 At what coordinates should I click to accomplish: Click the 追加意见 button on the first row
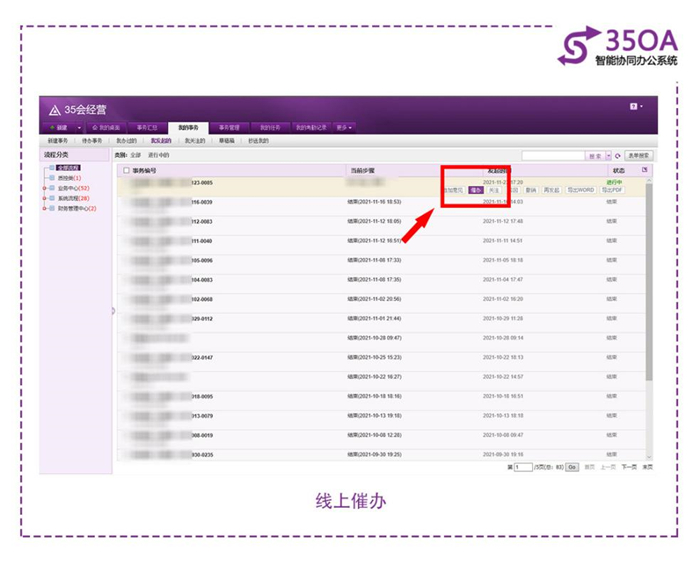453,191
